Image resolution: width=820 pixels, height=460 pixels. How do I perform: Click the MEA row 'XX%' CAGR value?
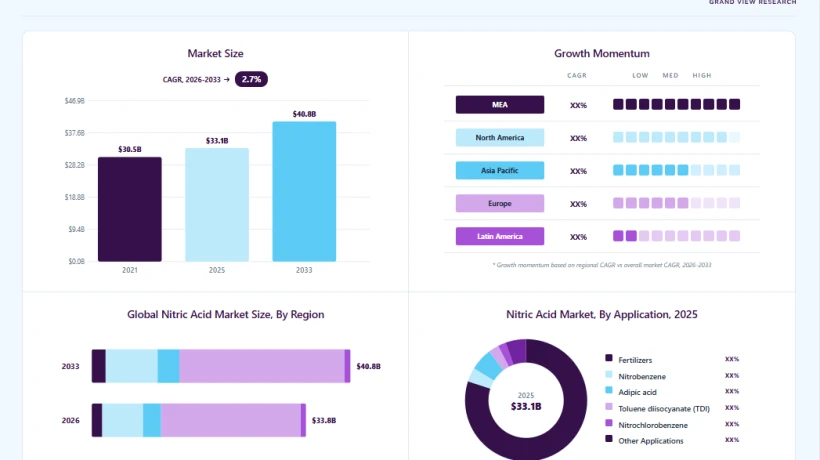click(578, 105)
